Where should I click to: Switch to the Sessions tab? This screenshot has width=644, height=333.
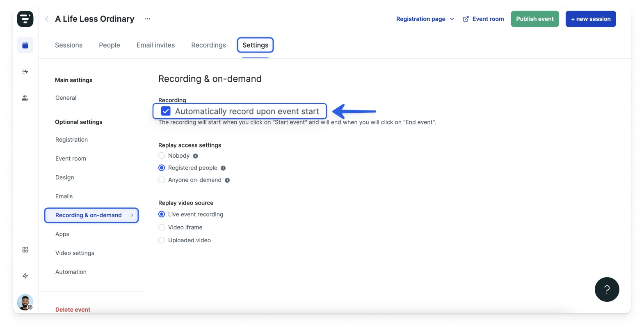pos(69,45)
